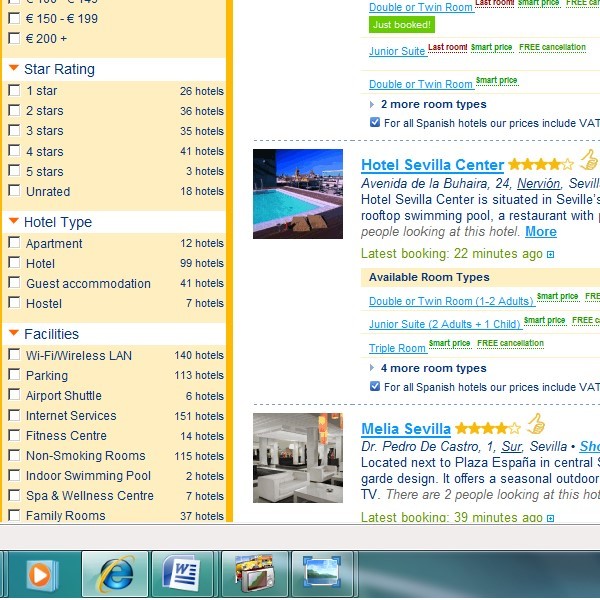Check the € 200 + price filter

14,38
